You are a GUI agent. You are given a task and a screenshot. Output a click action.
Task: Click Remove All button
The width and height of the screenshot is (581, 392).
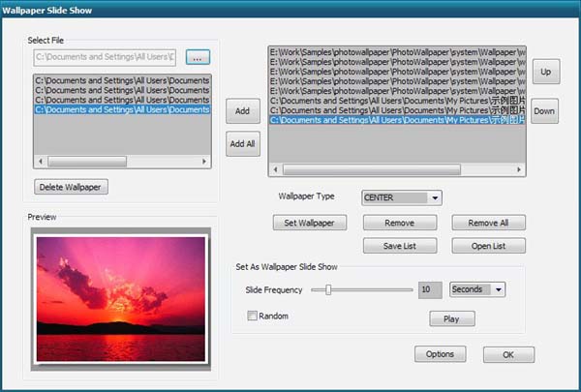488,223
